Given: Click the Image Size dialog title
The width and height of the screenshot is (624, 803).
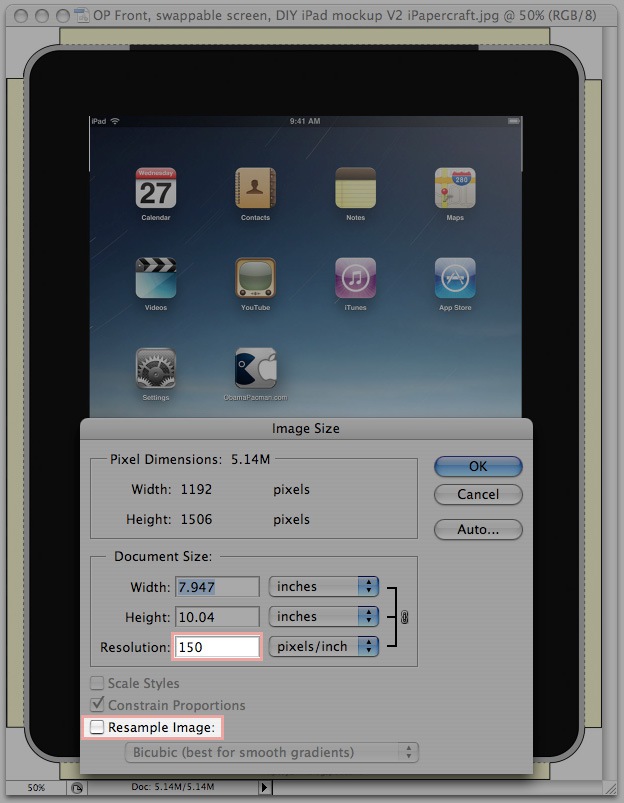Looking at the screenshot, I should (306, 429).
